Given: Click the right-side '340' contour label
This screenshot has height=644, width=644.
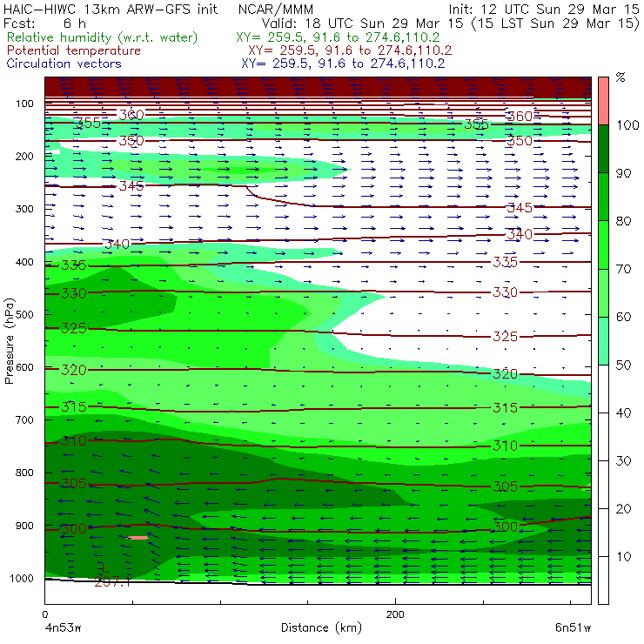Looking at the screenshot, I should (520, 234).
